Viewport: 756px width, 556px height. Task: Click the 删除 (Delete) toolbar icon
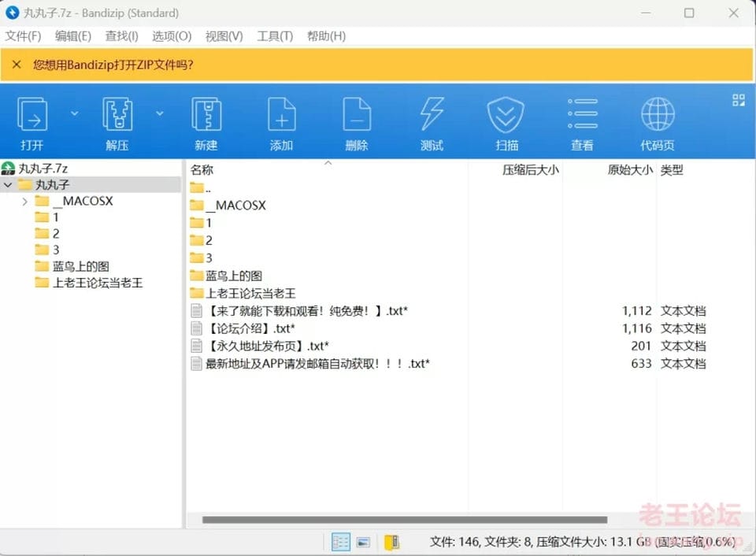click(x=357, y=114)
